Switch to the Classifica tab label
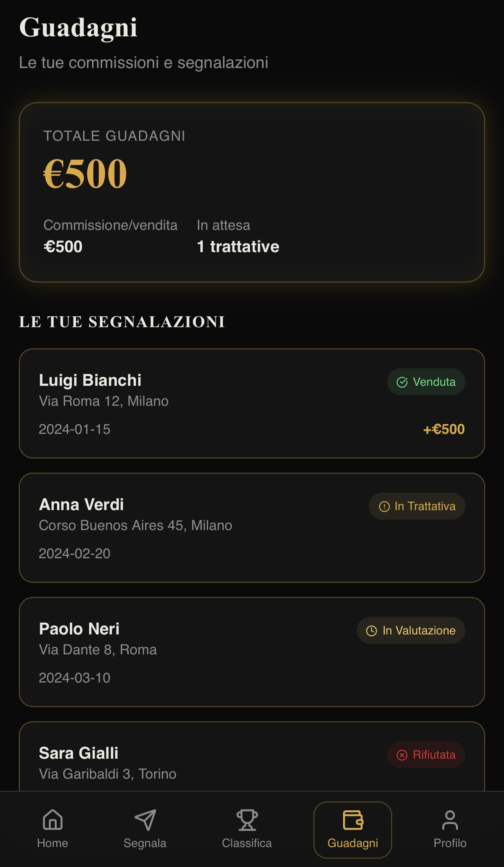This screenshot has height=867, width=504. coord(247,843)
